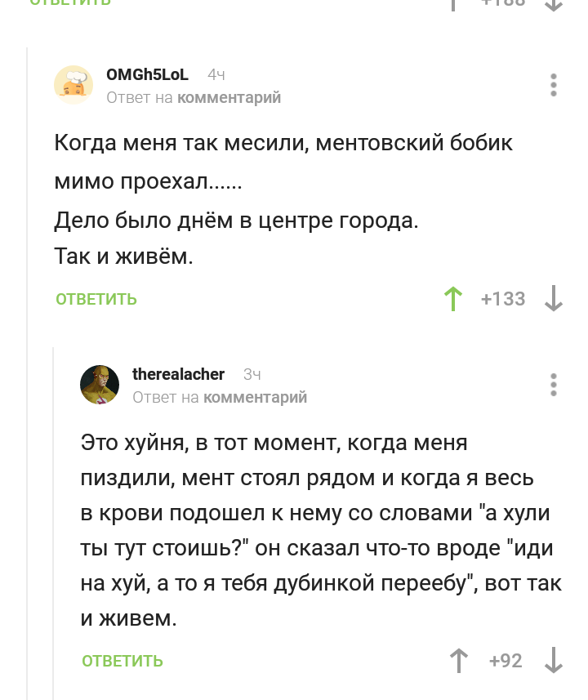588x700 pixels.
Task: Visit the therealacher username profile link
Action: [178, 375]
